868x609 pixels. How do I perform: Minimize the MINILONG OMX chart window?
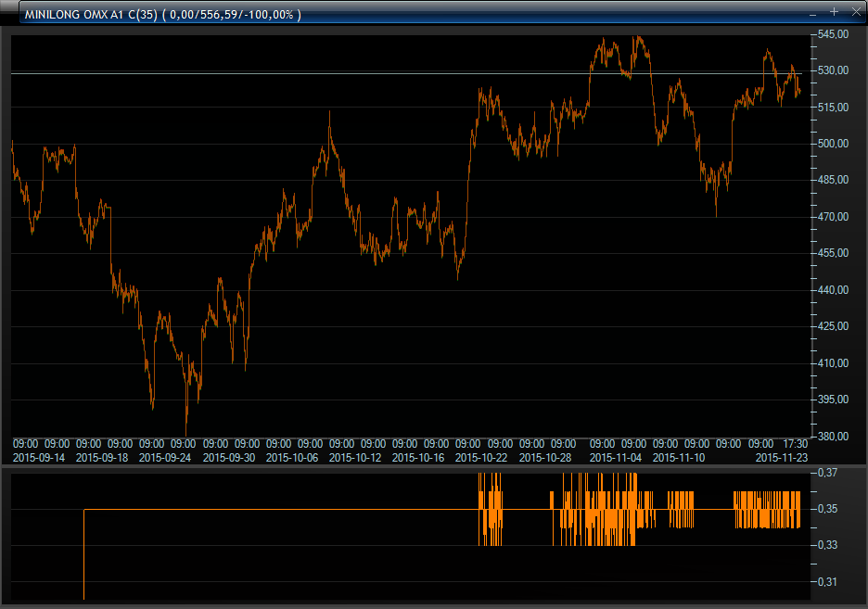click(813, 13)
